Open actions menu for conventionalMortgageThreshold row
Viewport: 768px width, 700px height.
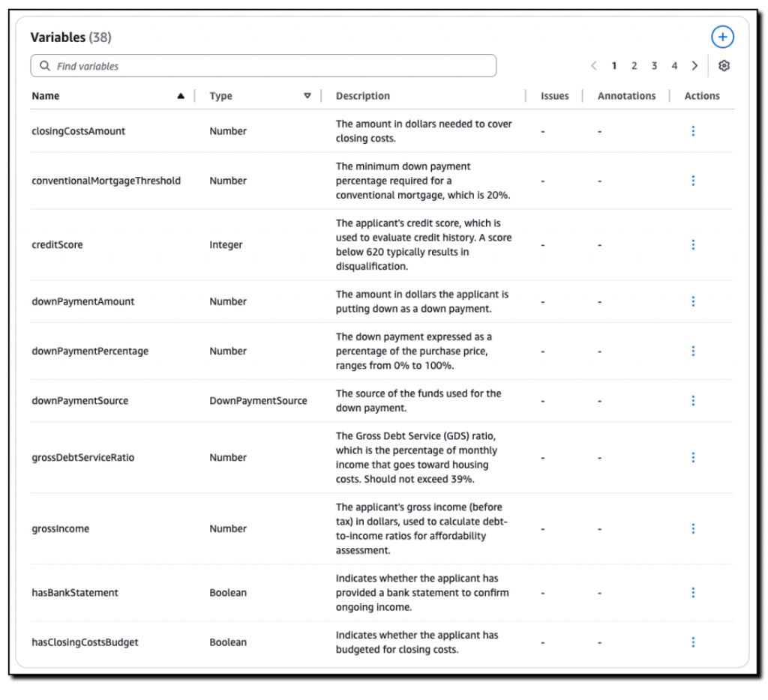tap(693, 181)
